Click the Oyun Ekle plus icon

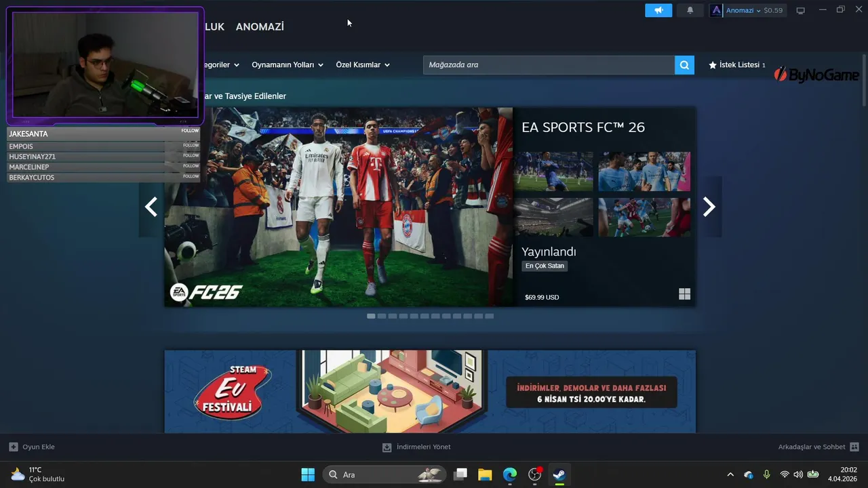pyautogui.click(x=14, y=447)
